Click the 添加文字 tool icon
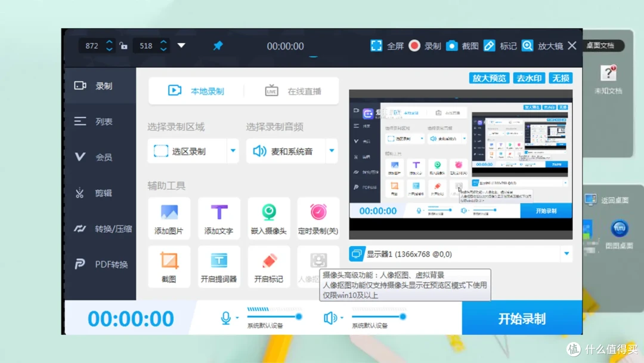Viewport: 644px width, 363px height. click(219, 212)
